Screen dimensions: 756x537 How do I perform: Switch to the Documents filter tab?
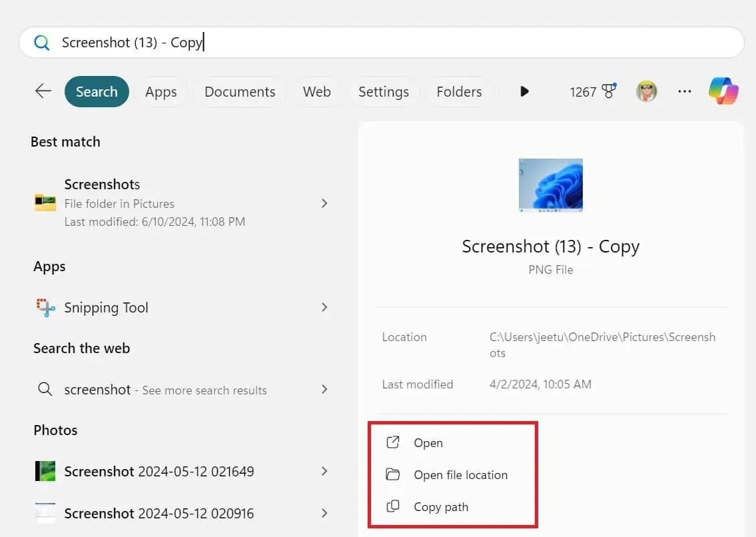[239, 91]
